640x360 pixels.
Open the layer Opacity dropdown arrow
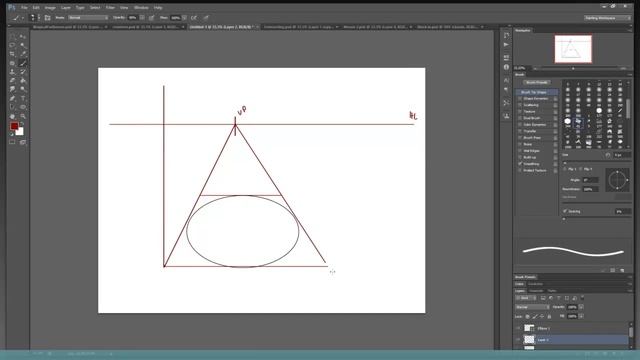[x=581, y=307]
